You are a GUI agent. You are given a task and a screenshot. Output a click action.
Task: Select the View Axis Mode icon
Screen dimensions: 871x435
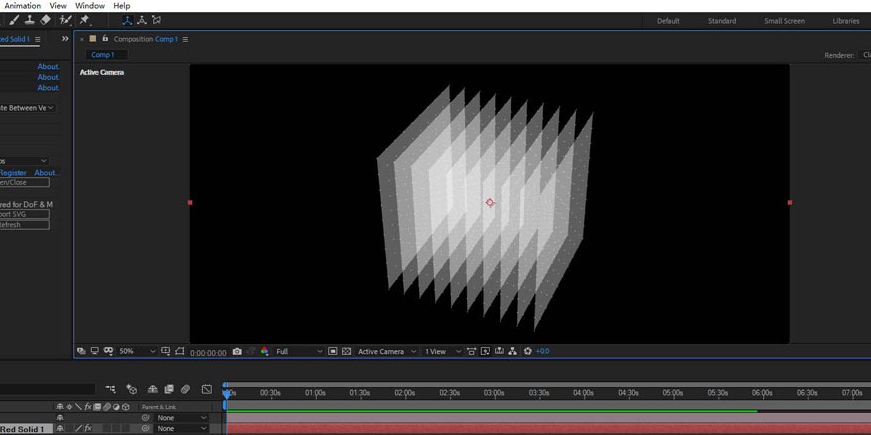[x=156, y=21]
